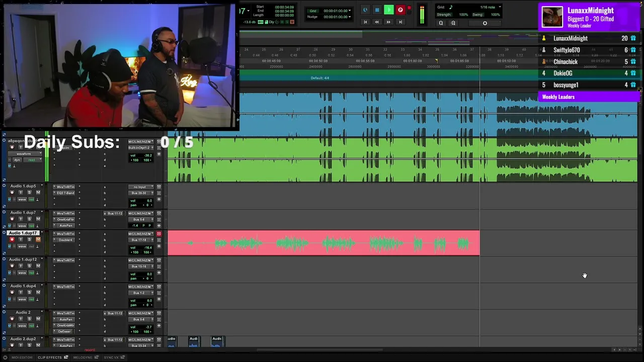Click the blue circle icon on Audio 1.dup5

[9, 200]
